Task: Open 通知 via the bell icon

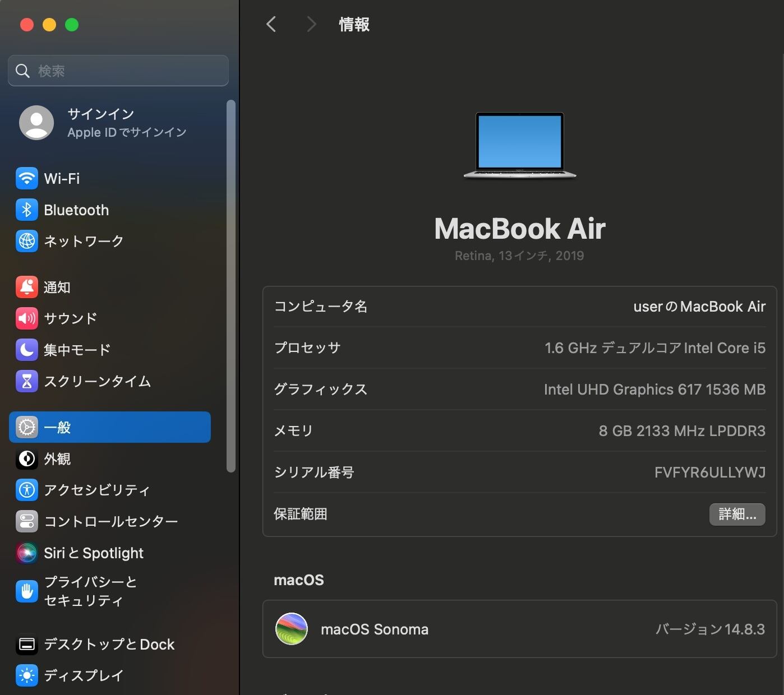Action: (27, 287)
